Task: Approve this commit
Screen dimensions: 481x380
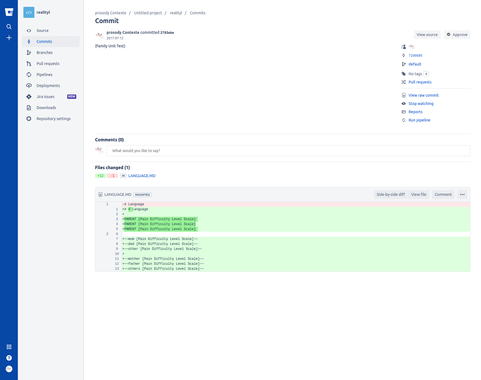Action: point(457,35)
